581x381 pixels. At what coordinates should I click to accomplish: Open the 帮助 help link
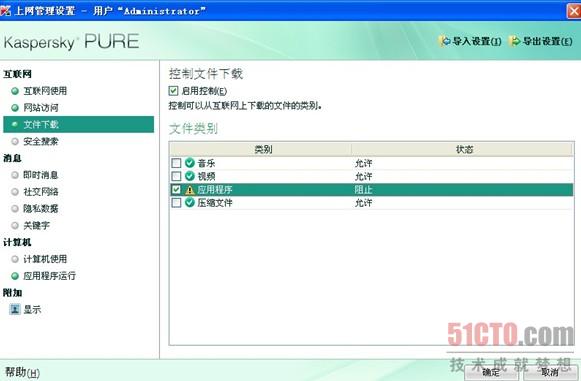pyautogui.click(x=22, y=372)
